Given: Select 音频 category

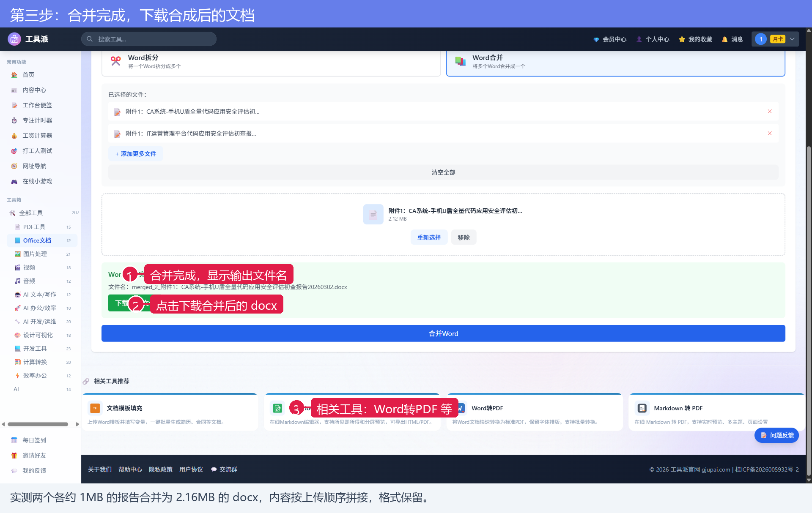Looking at the screenshot, I should 42,281.
